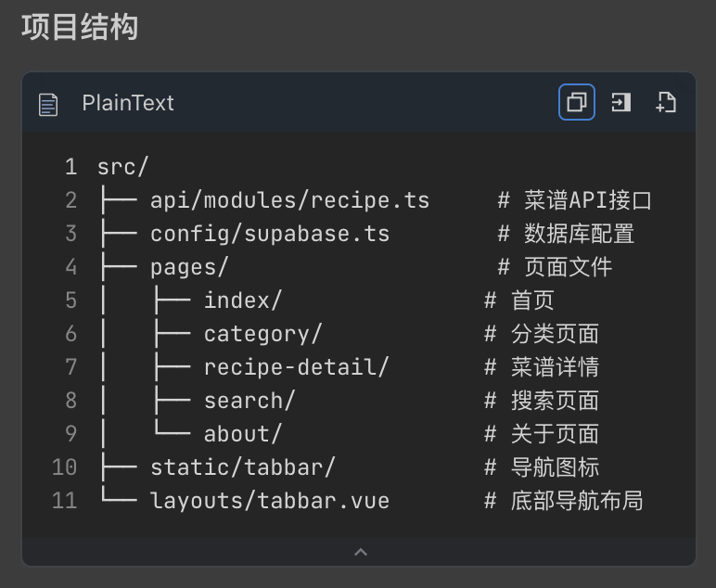Click the category/ subfolder entry

coord(262,334)
